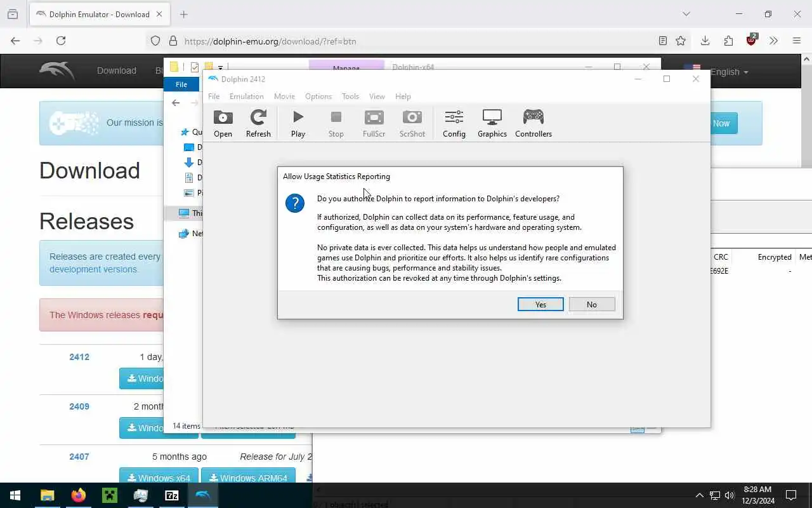Click the ScrShot screenshot toolbar icon
812x508 pixels.
412,124
